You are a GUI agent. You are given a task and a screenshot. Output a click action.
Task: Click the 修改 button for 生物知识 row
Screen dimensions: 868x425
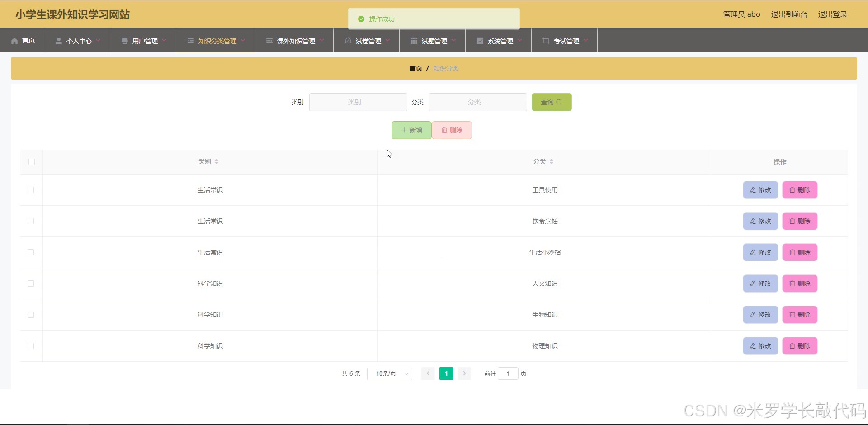pos(760,315)
